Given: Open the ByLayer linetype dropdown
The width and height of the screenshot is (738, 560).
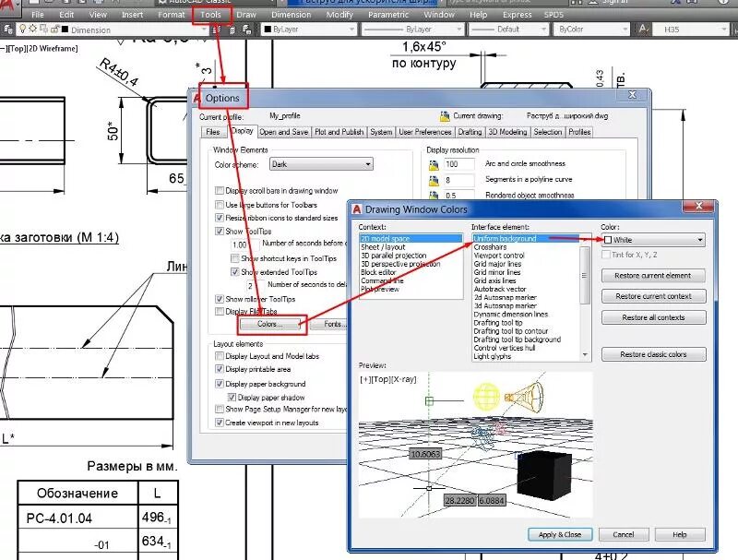Looking at the screenshot, I should 458,30.
